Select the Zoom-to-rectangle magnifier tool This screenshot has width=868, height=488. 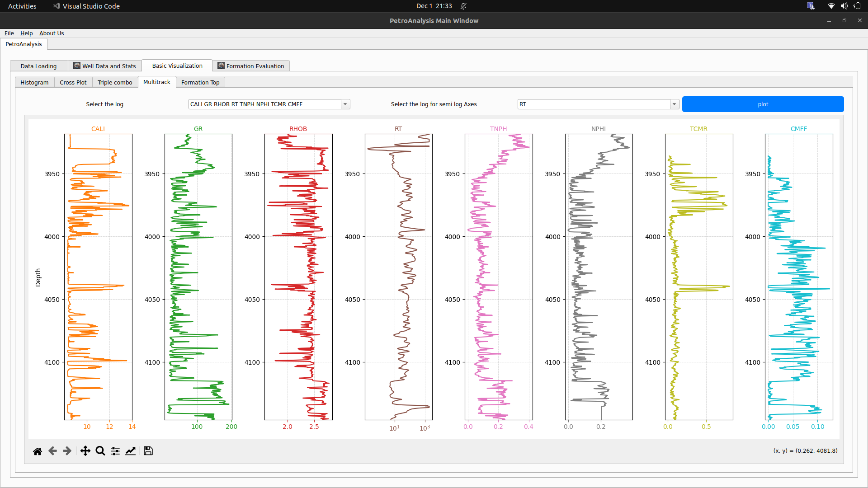100,450
